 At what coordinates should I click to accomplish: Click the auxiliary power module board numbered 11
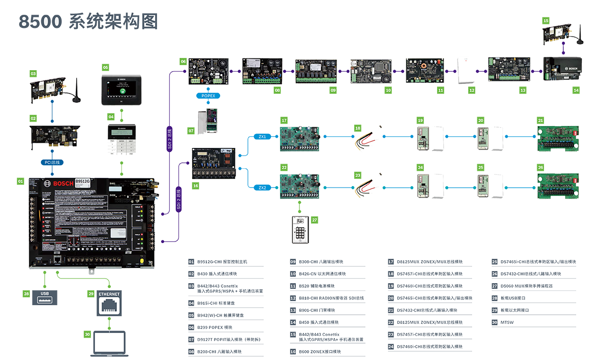point(425,71)
